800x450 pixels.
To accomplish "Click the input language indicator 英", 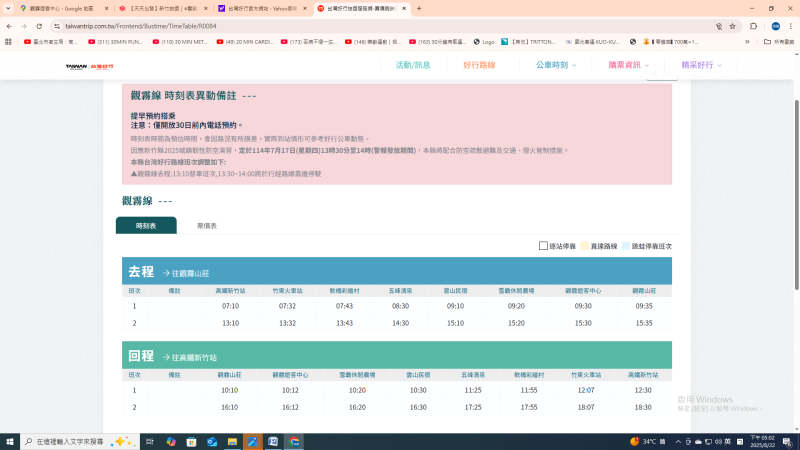I will click(728, 442).
